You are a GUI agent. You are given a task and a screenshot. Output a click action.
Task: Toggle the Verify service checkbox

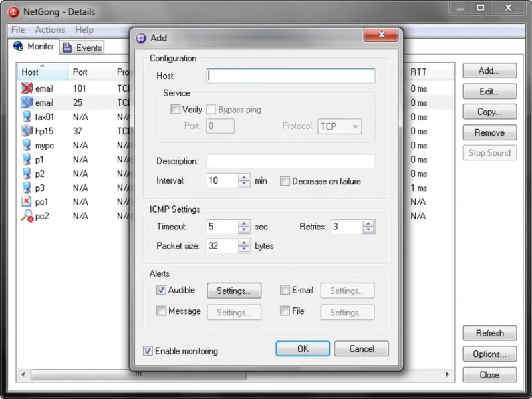175,109
